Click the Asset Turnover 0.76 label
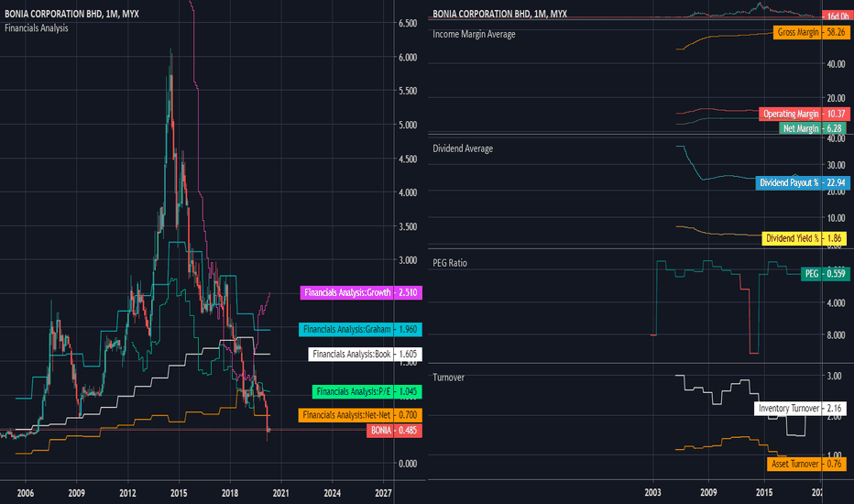 tap(806, 464)
